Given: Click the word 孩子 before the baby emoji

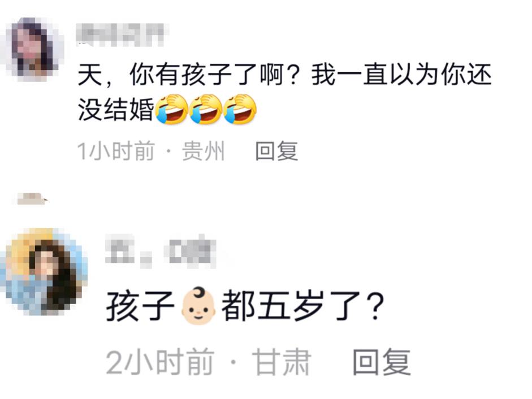Looking at the screenshot, I should pyautogui.click(x=140, y=306).
